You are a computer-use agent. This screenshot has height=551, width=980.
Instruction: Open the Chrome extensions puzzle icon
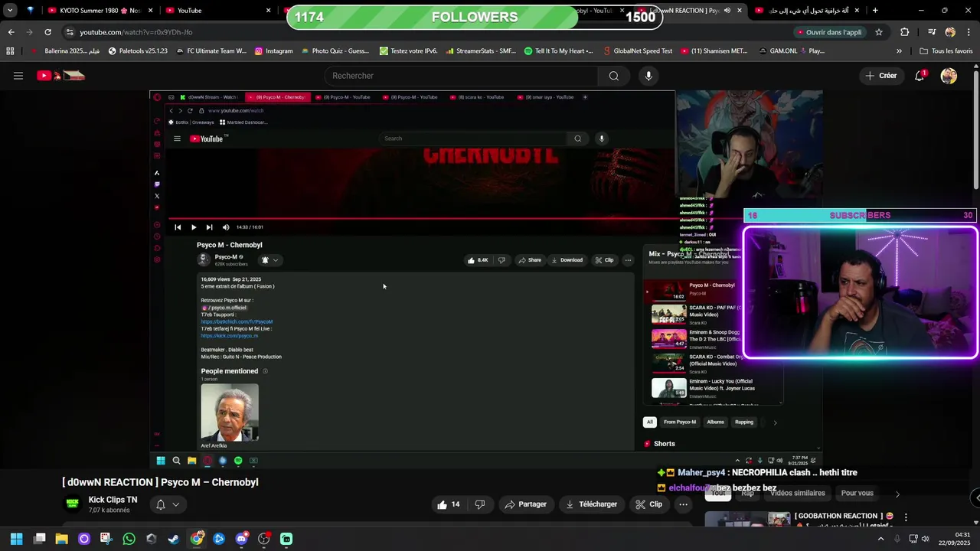tap(905, 32)
